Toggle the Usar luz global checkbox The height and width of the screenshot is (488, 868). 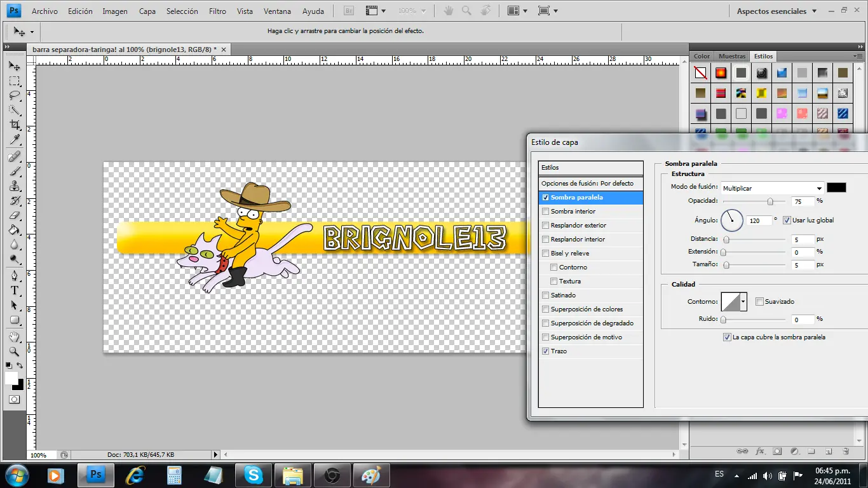[787, 220]
